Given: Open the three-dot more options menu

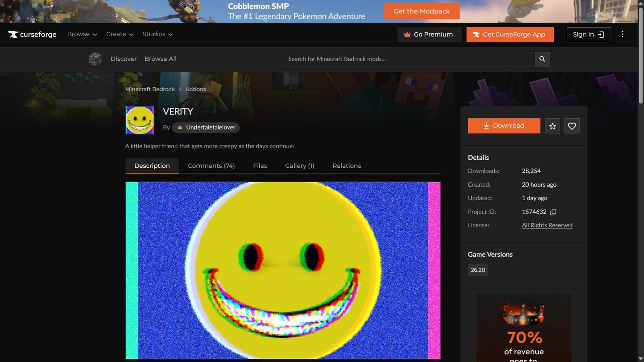Looking at the screenshot, I should 622,34.
